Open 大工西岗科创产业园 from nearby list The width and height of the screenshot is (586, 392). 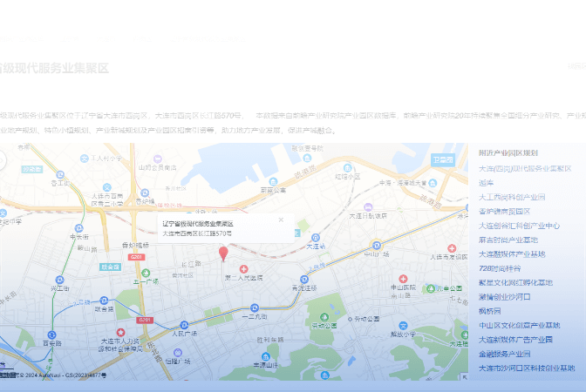click(x=511, y=197)
